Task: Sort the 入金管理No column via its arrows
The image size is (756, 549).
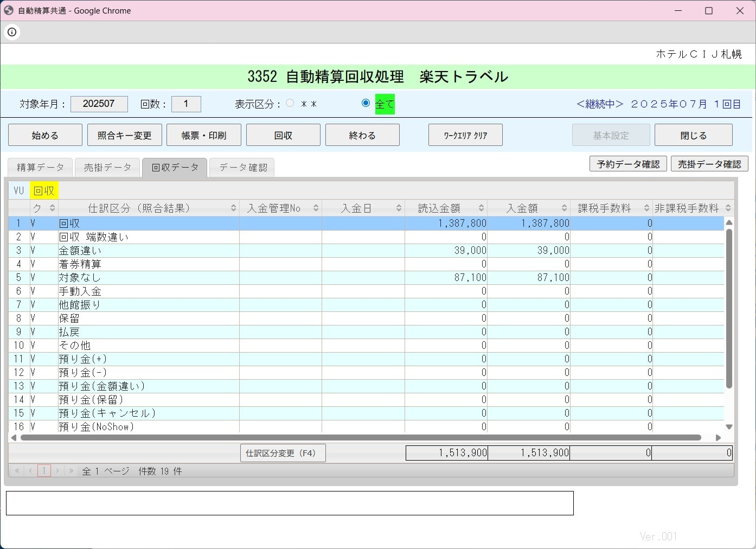Action: pyautogui.click(x=316, y=208)
